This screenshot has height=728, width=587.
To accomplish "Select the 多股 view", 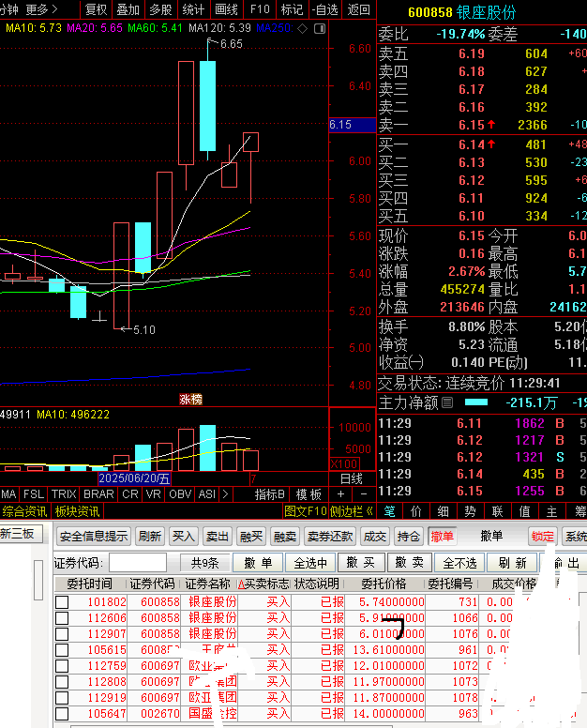I will [x=160, y=9].
